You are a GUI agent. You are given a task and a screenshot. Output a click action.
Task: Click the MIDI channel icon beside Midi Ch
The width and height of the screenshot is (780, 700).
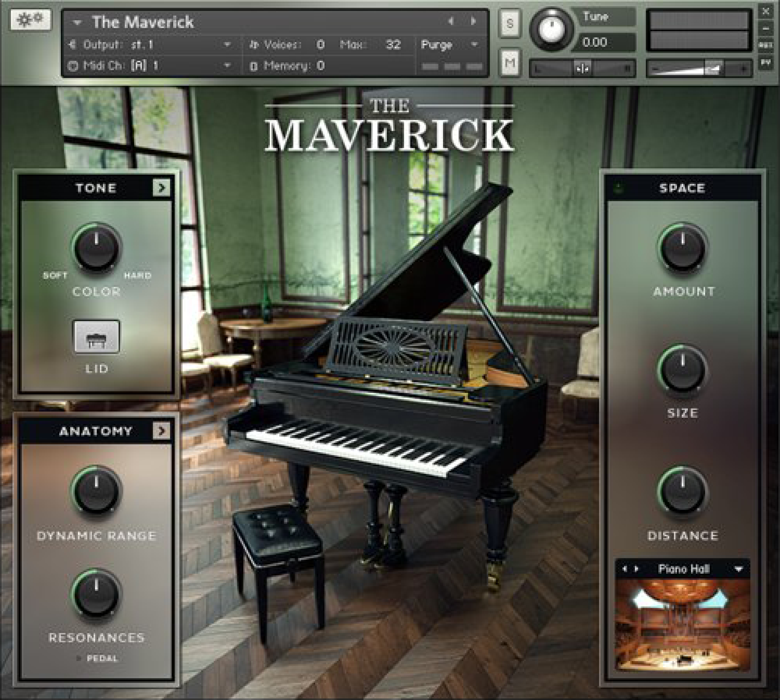click(x=74, y=65)
